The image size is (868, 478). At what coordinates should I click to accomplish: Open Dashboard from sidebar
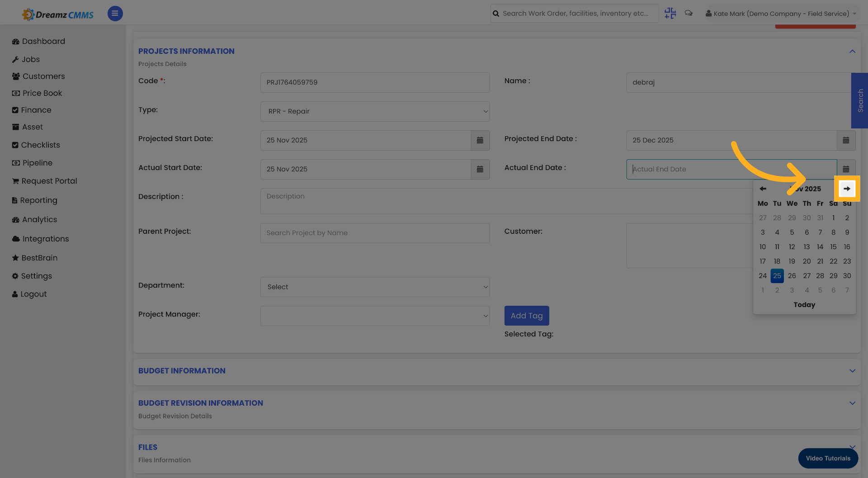click(x=38, y=41)
